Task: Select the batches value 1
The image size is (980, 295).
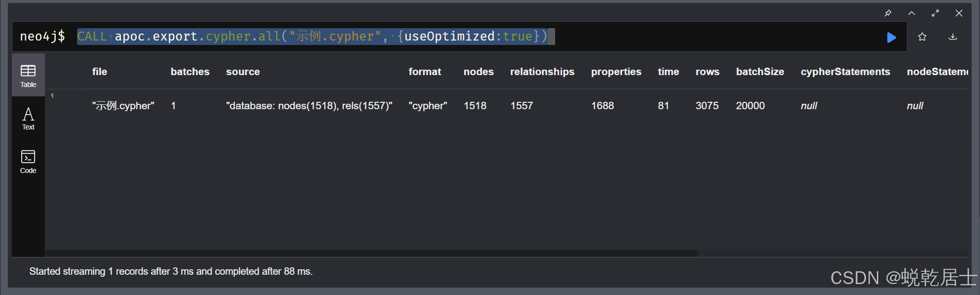Action: pos(173,106)
